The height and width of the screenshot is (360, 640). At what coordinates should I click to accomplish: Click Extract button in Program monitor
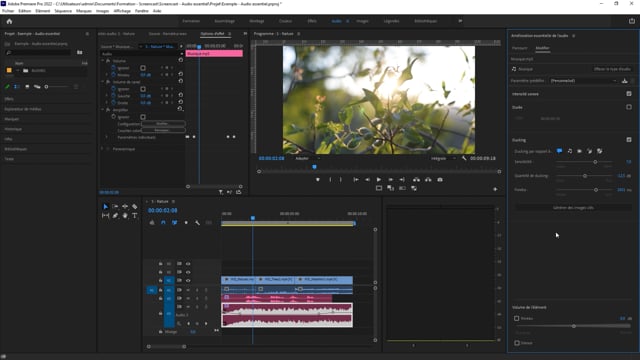[428, 180]
